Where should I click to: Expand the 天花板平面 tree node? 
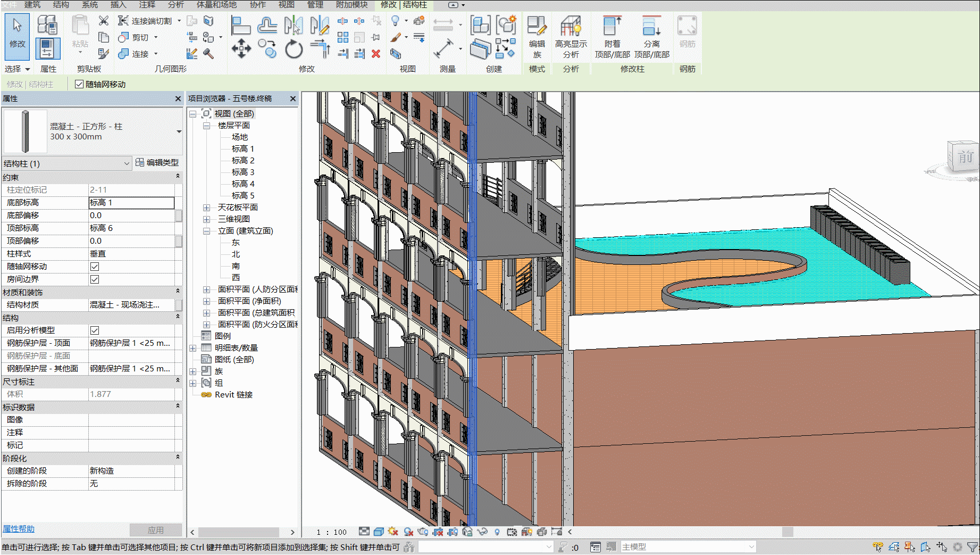tap(206, 208)
